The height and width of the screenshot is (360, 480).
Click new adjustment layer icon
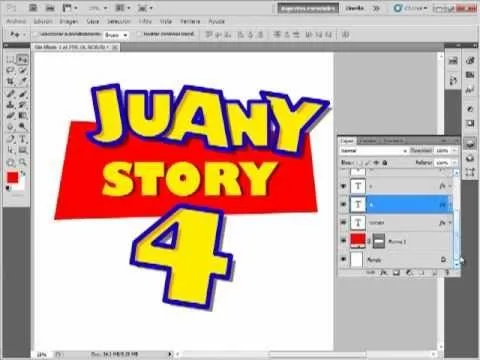[x=409, y=272]
